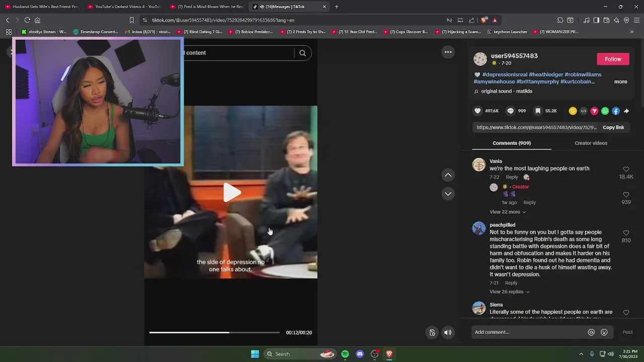Switch to the 'YouTube's Darkest Videos 4' tab
Viewport: 644px width, 362px height.
click(124, 7)
